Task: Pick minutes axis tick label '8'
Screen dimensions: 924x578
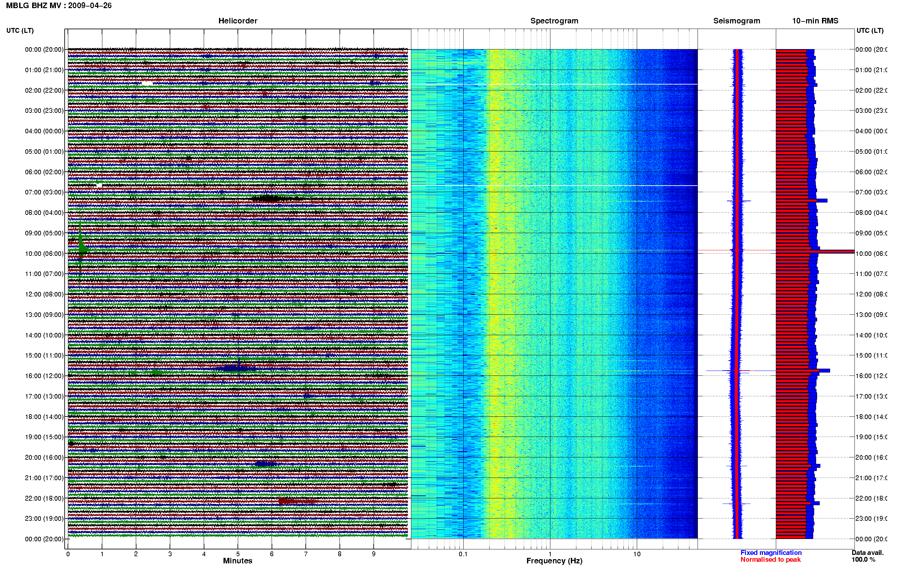Action: [x=340, y=554]
